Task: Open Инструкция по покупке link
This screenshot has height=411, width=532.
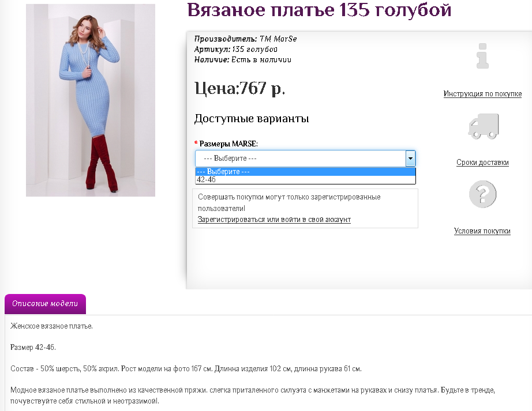Action: point(482,94)
